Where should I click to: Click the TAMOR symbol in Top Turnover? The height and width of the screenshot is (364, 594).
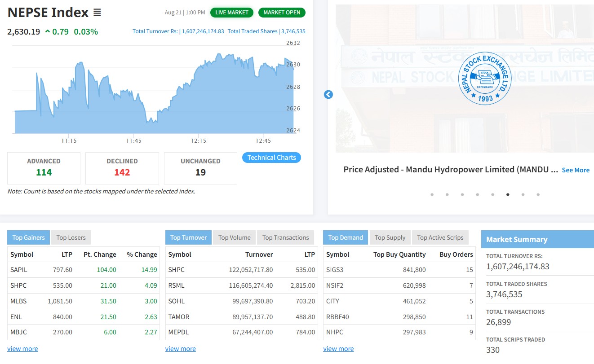179,317
